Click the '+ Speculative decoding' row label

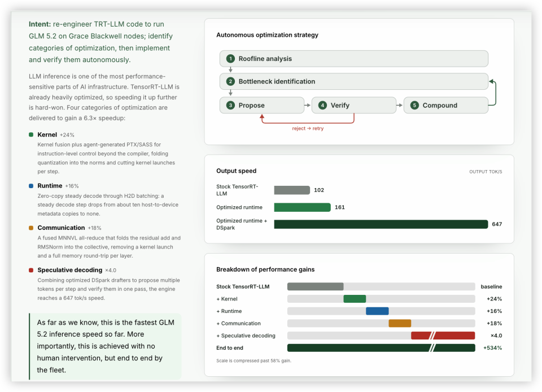point(246,336)
